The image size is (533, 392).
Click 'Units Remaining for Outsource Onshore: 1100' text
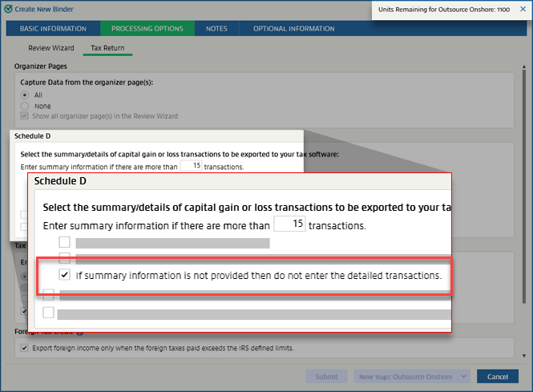coord(444,10)
